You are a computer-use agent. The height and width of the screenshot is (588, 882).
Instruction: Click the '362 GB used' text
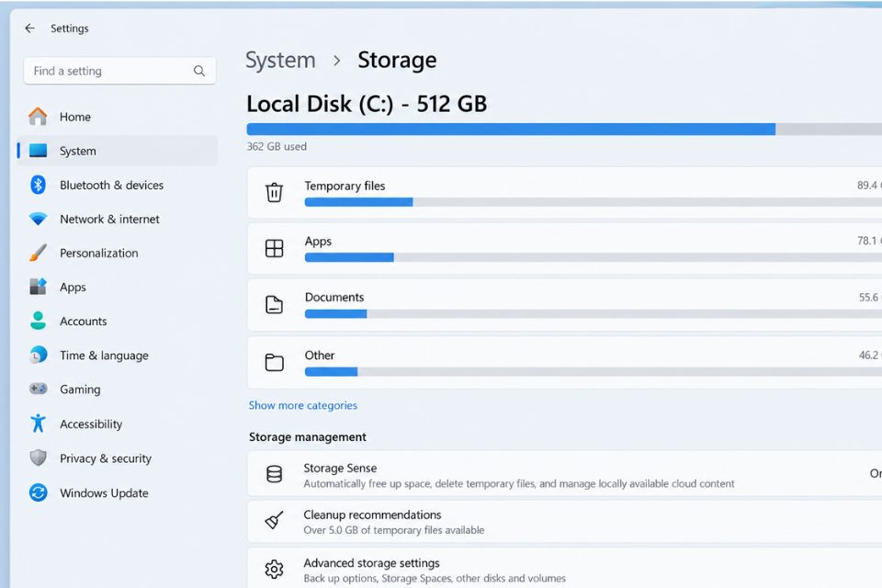coord(277,146)
